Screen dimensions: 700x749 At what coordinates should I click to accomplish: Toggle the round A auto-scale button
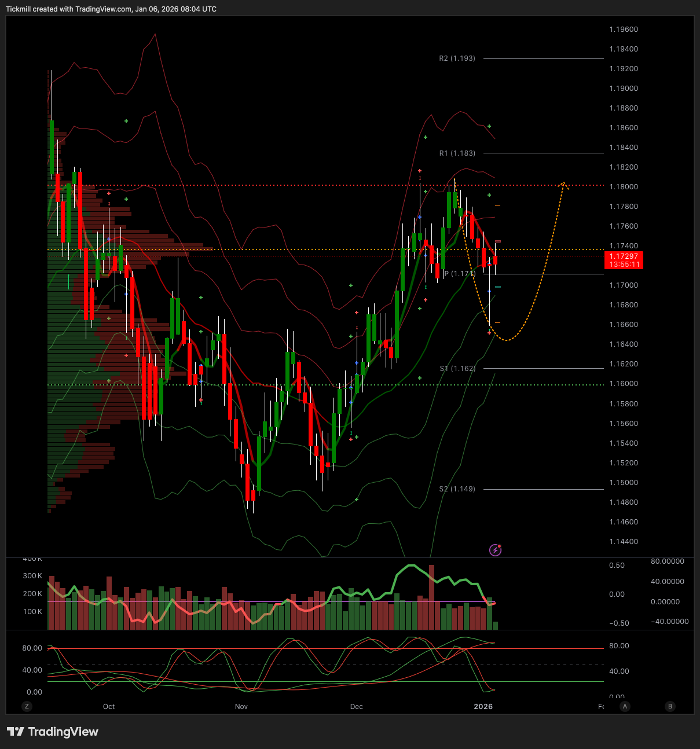[625, 706]
